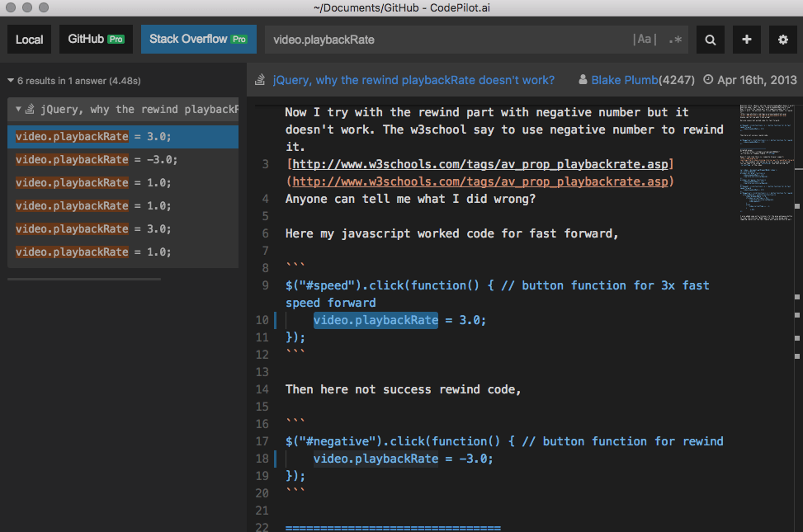Click video.playbackRate on line 18

[x=376, y=459]
